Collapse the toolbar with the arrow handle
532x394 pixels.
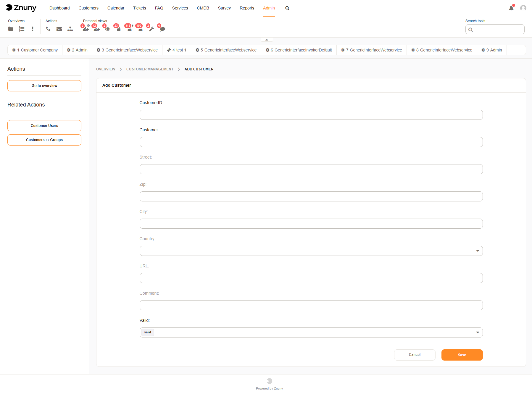click(267, 40)
